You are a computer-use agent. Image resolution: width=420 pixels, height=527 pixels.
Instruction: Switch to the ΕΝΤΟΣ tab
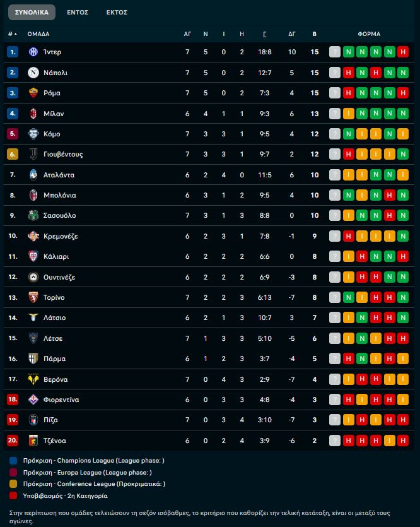point(78,12)
